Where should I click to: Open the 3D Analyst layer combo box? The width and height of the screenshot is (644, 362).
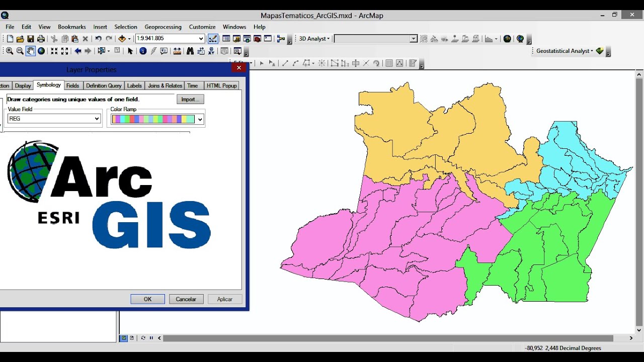click(376, 39)
